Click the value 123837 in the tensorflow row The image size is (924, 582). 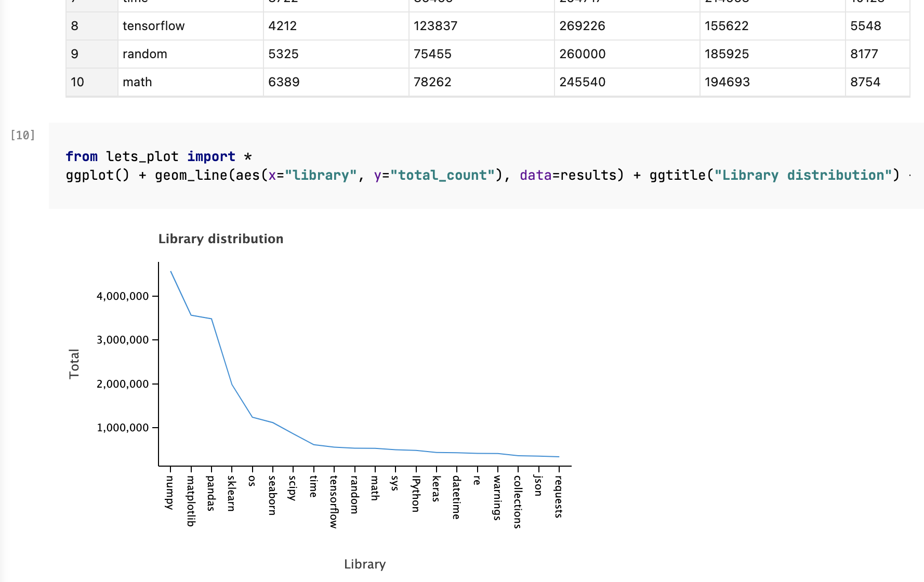436,26
